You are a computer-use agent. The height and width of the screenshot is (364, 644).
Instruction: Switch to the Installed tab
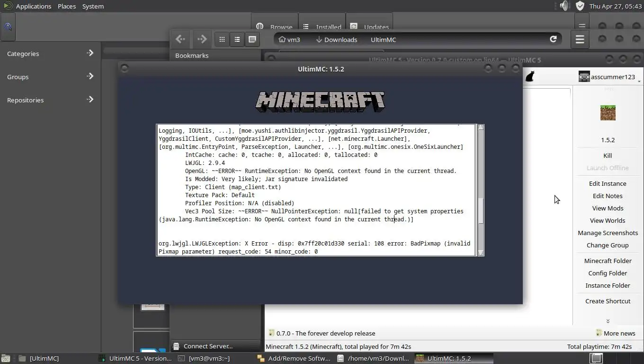point(322,27)
